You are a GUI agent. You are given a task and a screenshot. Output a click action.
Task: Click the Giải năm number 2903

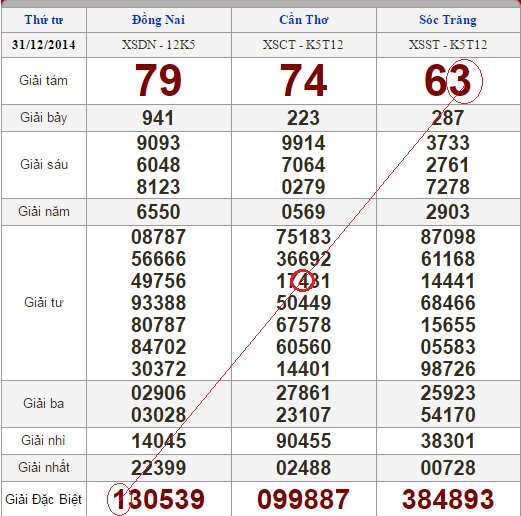tap(448, 212)
